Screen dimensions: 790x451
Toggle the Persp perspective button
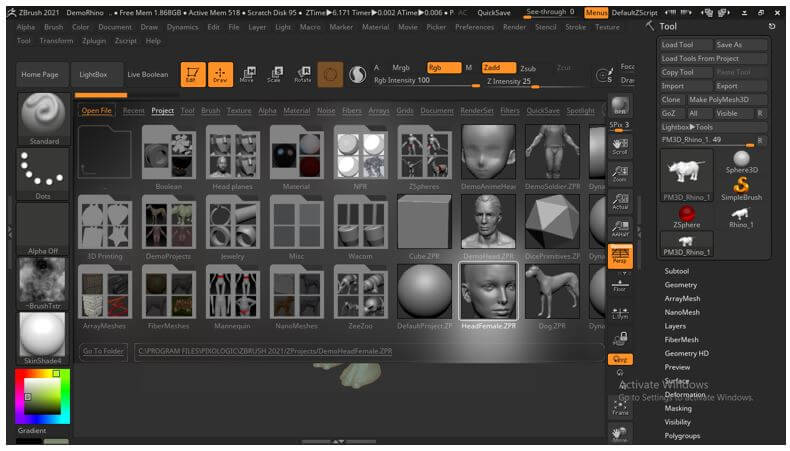tap(620, 256)
